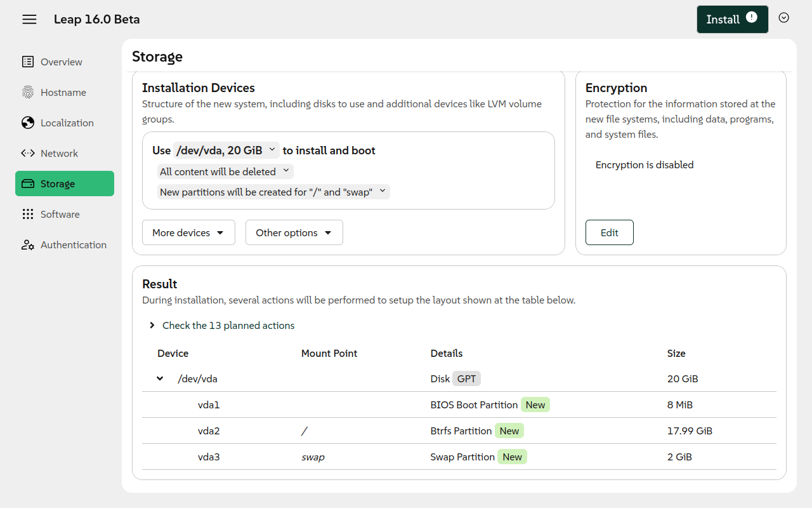Expand the 13 planned actions list

coord(222,325)
